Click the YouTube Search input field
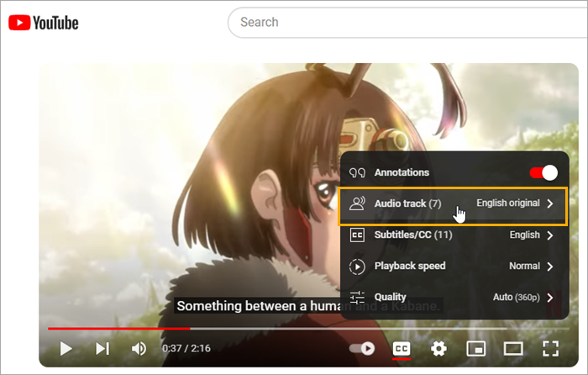Screen dimensions: 588x375 point(403,23)
